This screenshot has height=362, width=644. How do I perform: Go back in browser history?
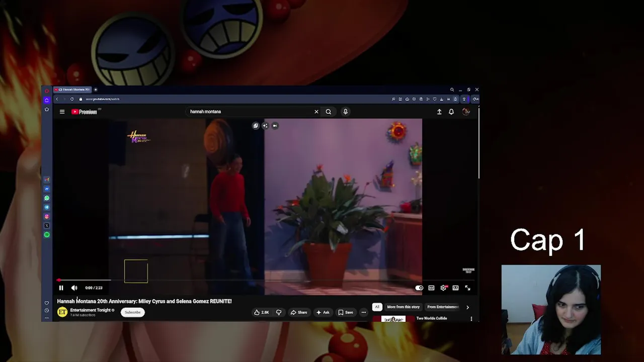coord(57,99)
